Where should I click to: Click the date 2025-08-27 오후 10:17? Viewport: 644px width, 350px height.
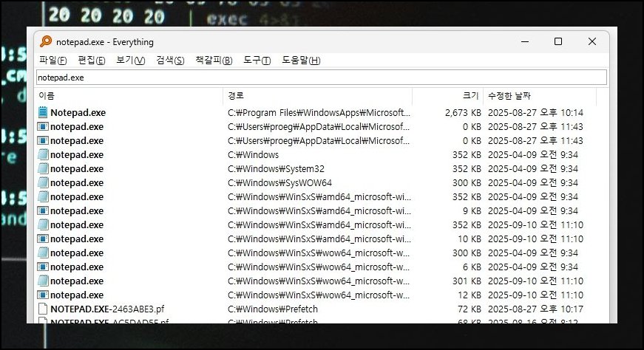pyautogui.click(x=535, y=309)
